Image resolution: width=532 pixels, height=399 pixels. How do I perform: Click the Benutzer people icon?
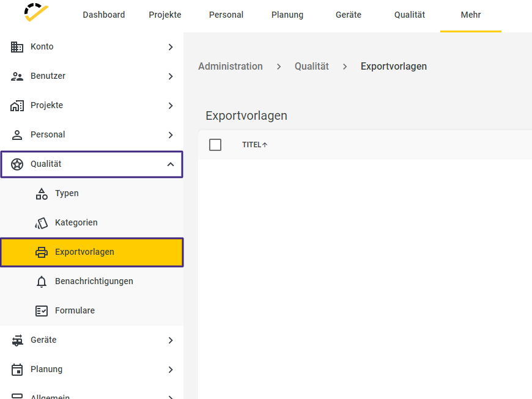(17, 76)
